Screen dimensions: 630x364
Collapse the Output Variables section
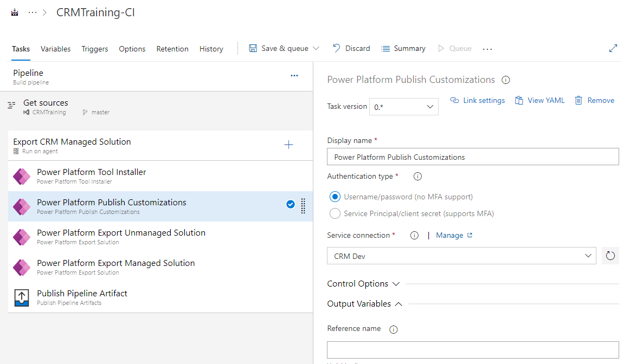point(364,304)
